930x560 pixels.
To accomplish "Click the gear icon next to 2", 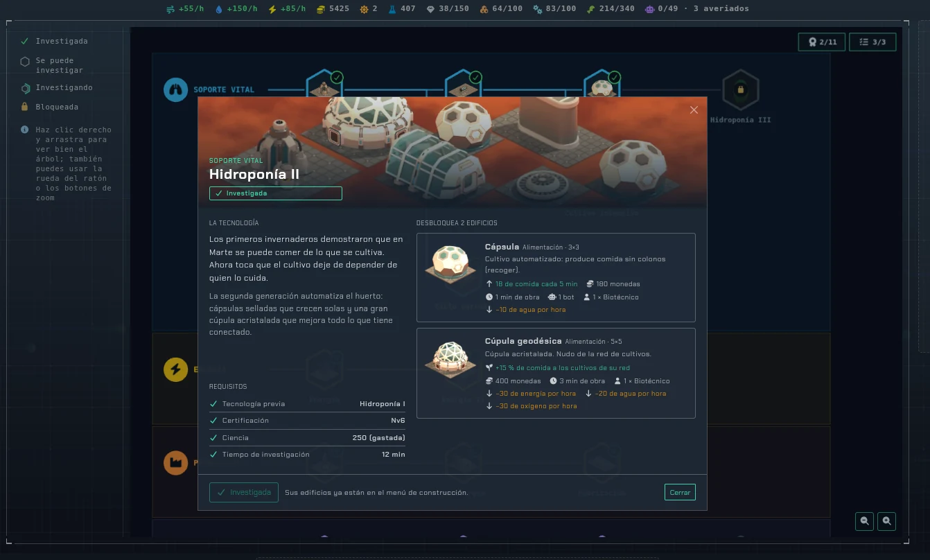I will click(364, 9).
